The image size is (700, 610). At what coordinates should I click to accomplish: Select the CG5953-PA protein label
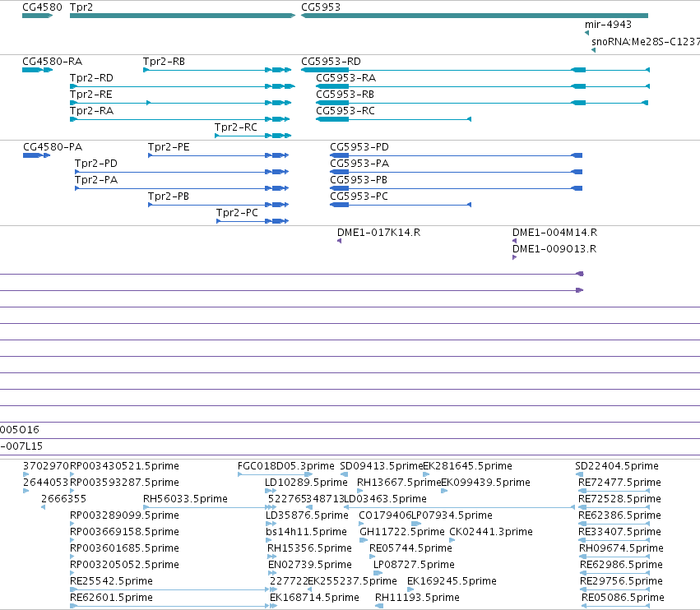359,164
